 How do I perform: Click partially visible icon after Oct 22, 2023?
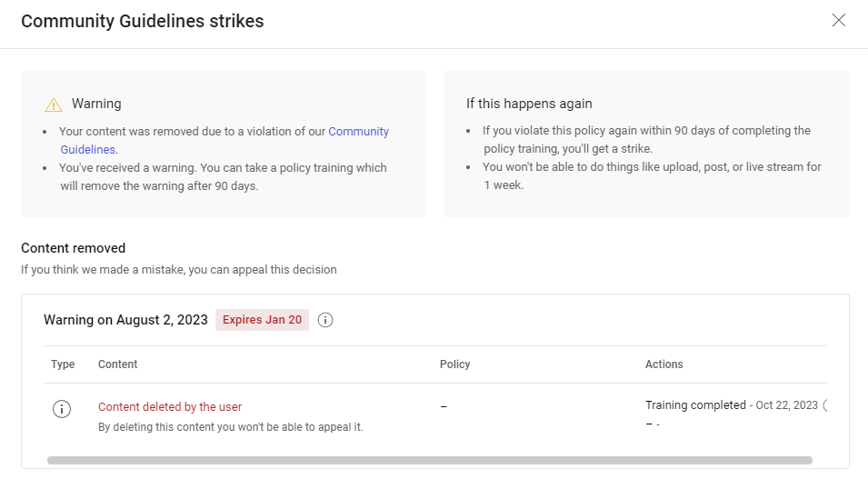825,405
